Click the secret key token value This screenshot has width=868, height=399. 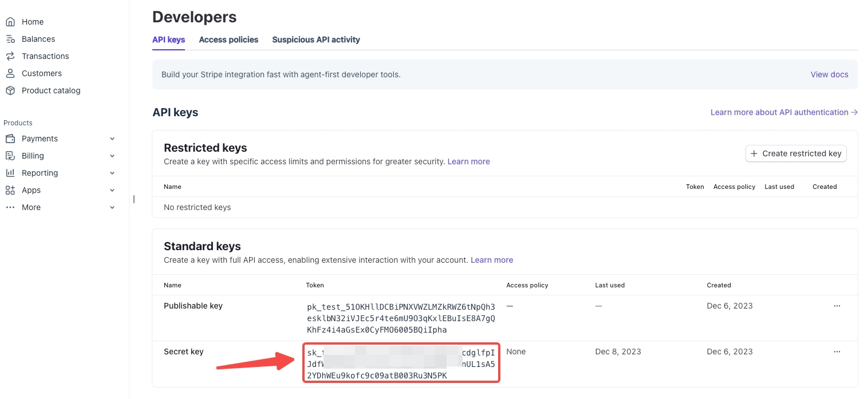pos(401,364)
